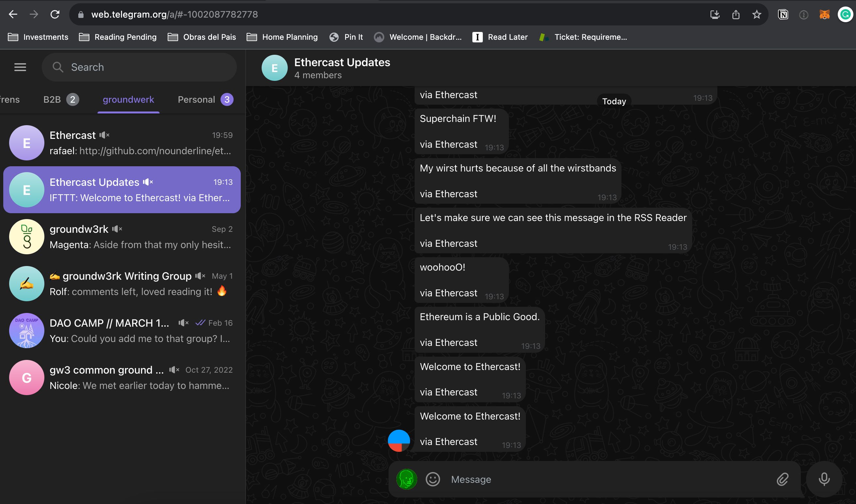This screenshot has width=856, height=504.
Task: Click the double-check read marks on DAO CAMP
Action: 200,323
